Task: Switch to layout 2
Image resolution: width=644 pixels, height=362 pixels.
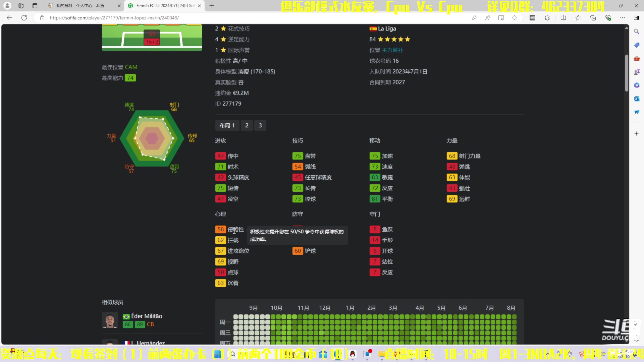Action: tap(247, 125)
